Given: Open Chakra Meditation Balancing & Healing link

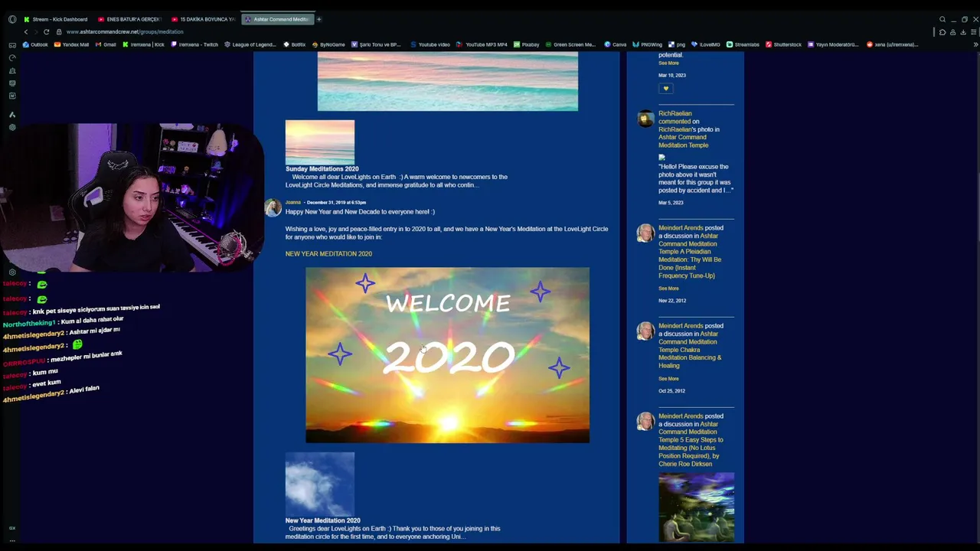Looking at the screenshot, I should (689, 350).
